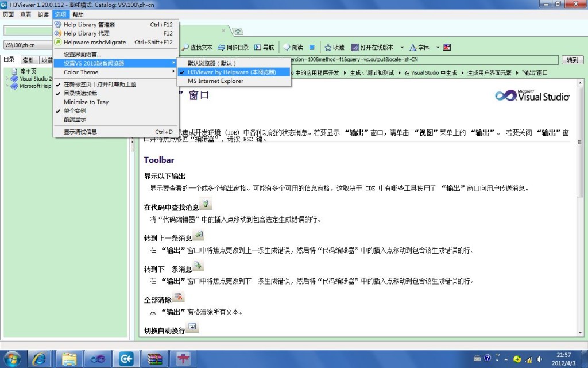Click the 在代码中查找消息 icon
Image resolution: width=588 pixels, height=368 pixels.
[206, 204]
